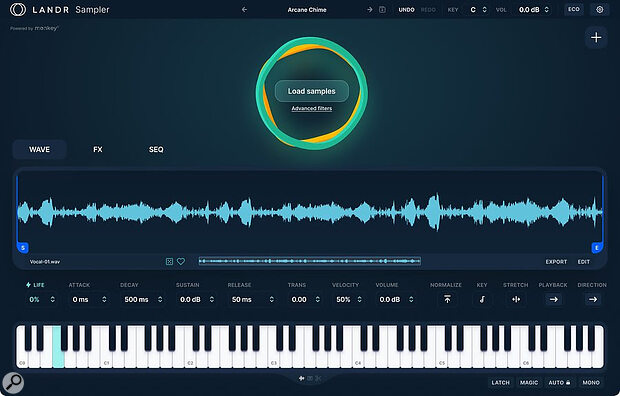This screenshot has width=620, height=396.
Task: Switch to the WAVE tab
Action: click(39, 150)
